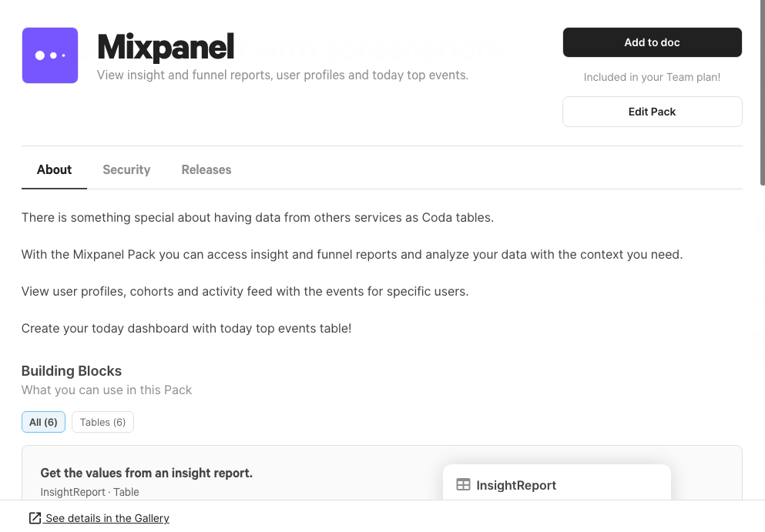Viewport: 765px width, 532px height.
Task: Follow the See details in the Gallery link
Action: [107, 518]
